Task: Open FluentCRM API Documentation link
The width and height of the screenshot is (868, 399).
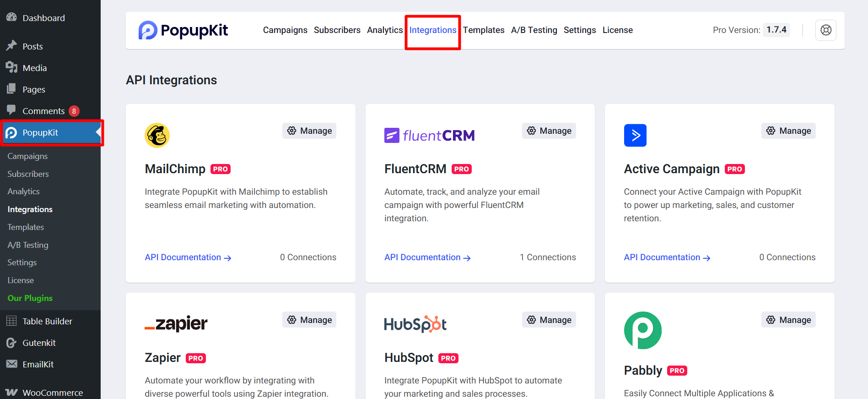Action: pyautogui.click(x=428, y=257)
